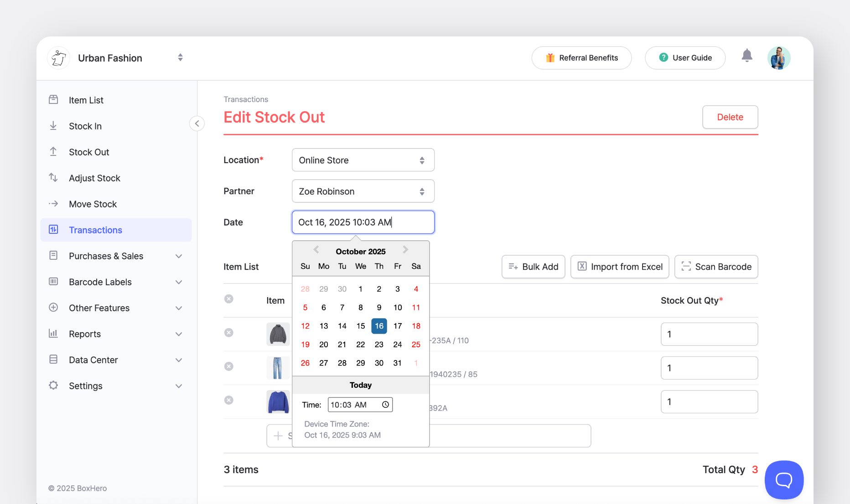The width and height of the screenshot is (850, 504).
Task: Select October 23 in the calendar
Action: tap(379, 345)
